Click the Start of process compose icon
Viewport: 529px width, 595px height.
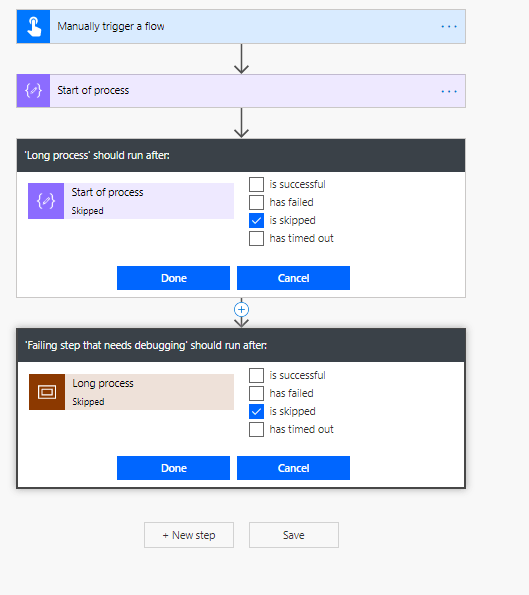point(33,91)
